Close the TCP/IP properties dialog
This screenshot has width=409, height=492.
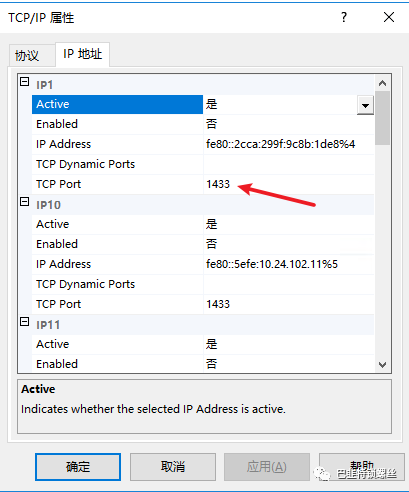coord(389,17)
